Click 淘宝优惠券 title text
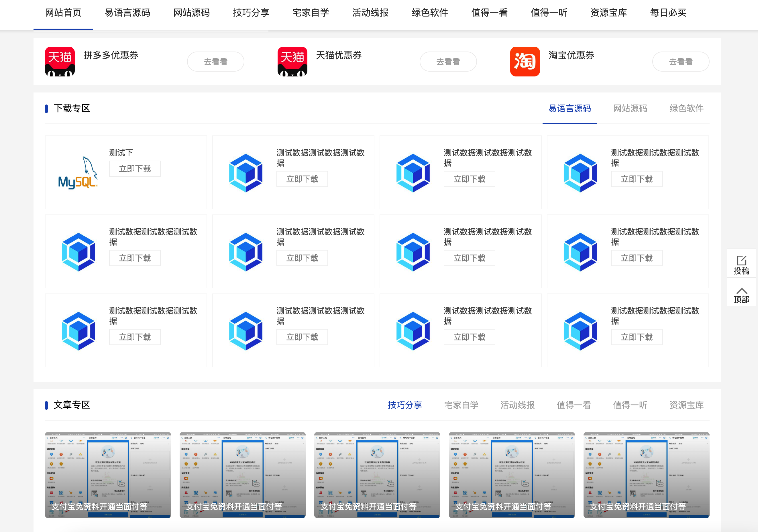This screenshot has height=532, width=758. coord(571,55)
